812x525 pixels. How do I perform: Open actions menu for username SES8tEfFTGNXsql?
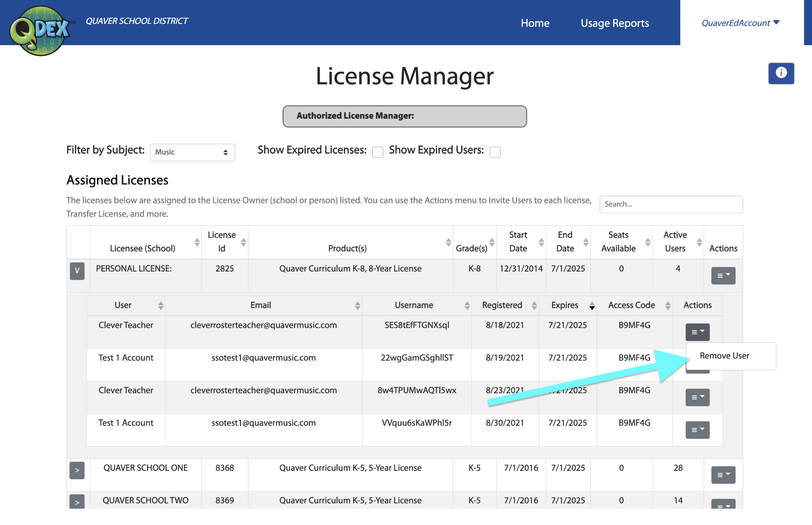click(x=697, y=332)
